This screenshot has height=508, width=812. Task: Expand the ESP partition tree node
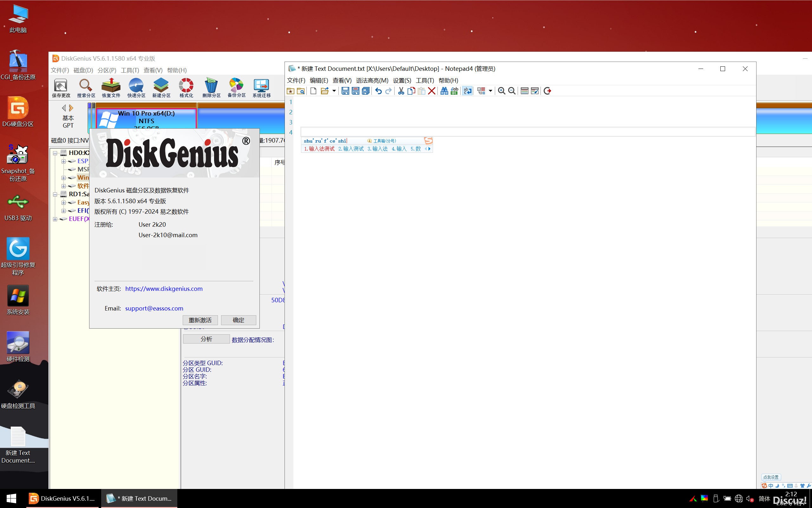[63, 161]
